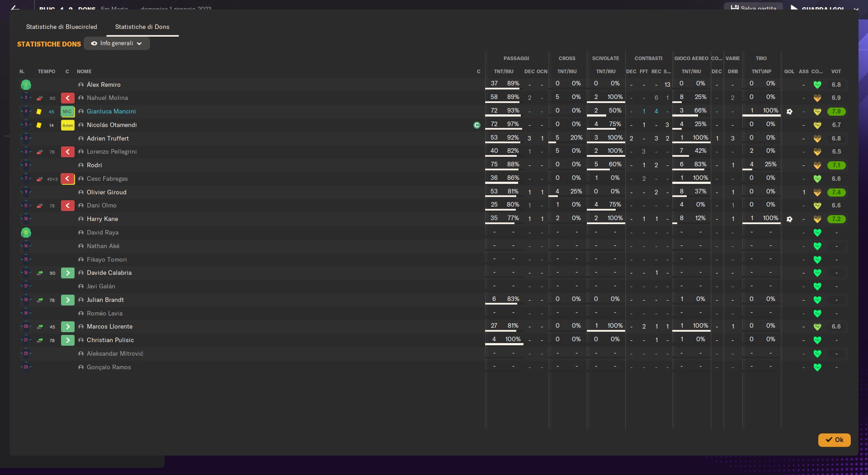Click Gianluca Mancini's 7.9 rating badge

click(x=836, y=112)
